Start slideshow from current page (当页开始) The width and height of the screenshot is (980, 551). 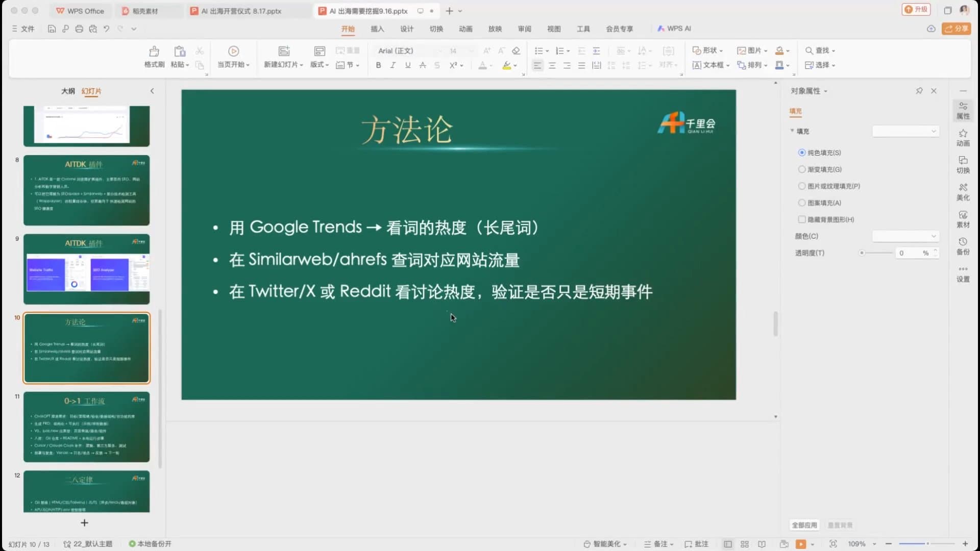click(x=233, y=56)
